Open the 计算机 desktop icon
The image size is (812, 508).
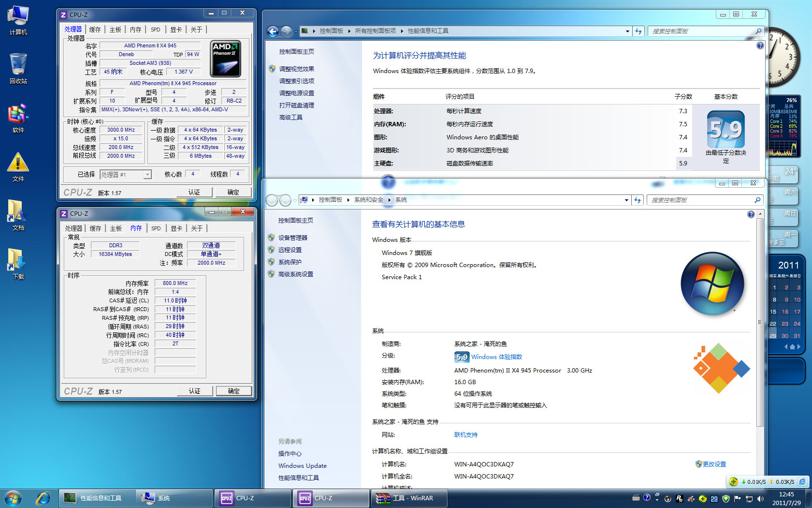tap(18, 20)
